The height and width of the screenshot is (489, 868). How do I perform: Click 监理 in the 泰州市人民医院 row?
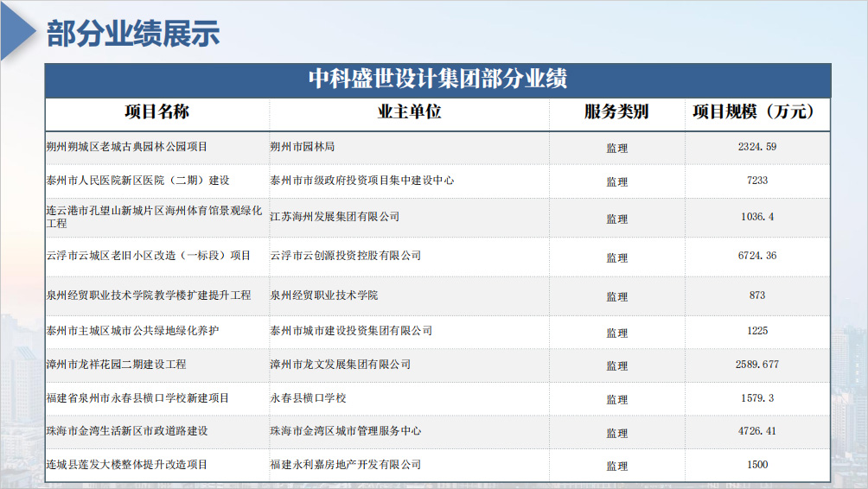[x=616, y=182]
